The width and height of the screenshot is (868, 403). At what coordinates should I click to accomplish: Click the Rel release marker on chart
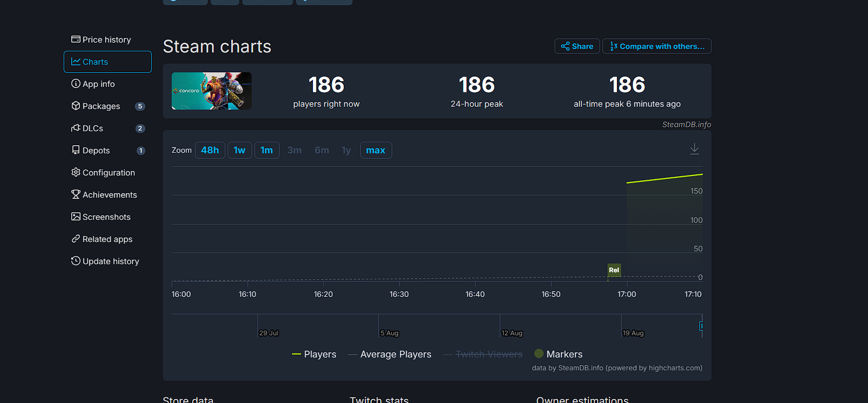click(x=613, y=270)
